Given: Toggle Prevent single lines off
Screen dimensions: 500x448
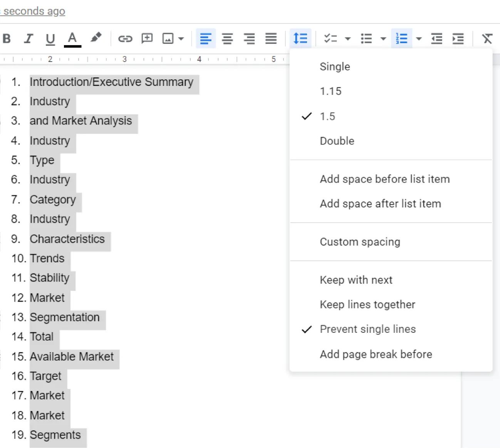Looking at the screenshot, I should pos(368,329).
